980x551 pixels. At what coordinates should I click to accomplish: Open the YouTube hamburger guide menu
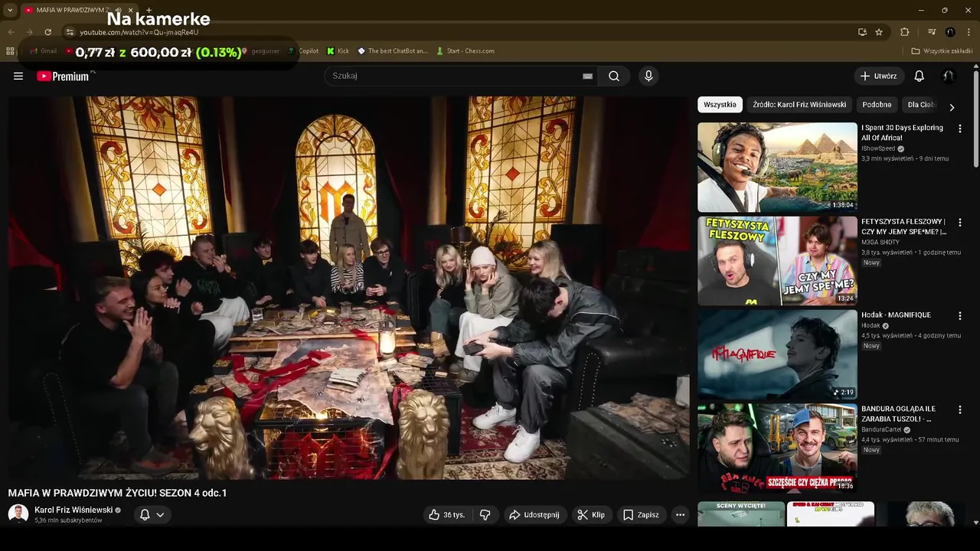click(18, 76)
